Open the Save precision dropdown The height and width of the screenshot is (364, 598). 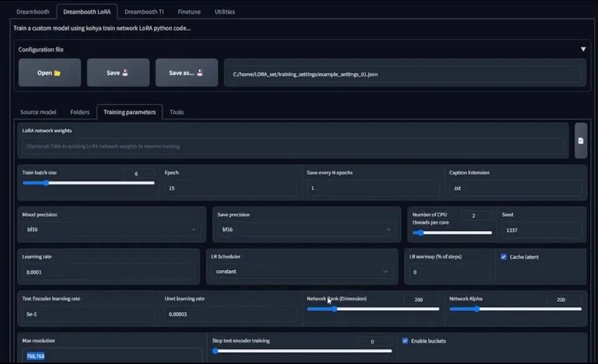(307, 229)
